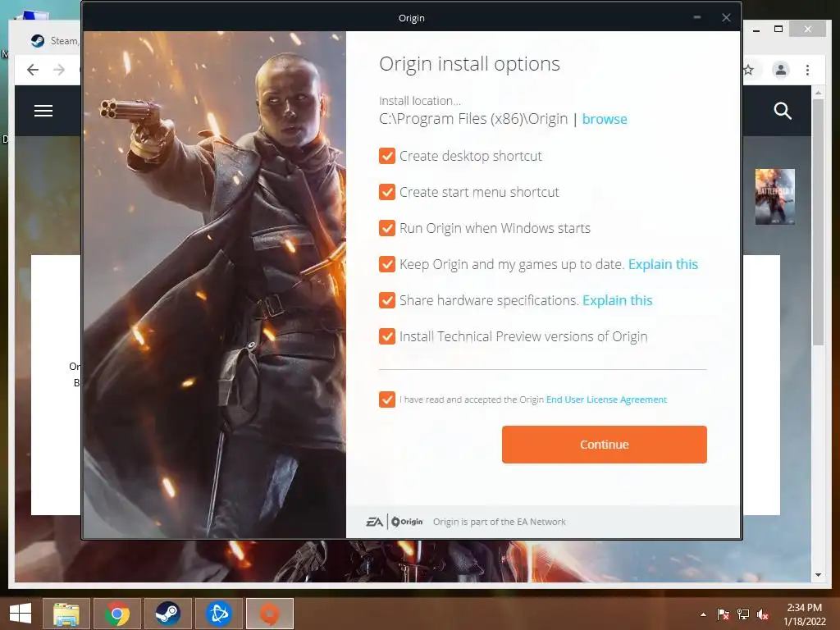Viewport: 840px width, 630px height.
Task: Toggle Install Technical Preview versions checkbox
Action: coord(387,336)
